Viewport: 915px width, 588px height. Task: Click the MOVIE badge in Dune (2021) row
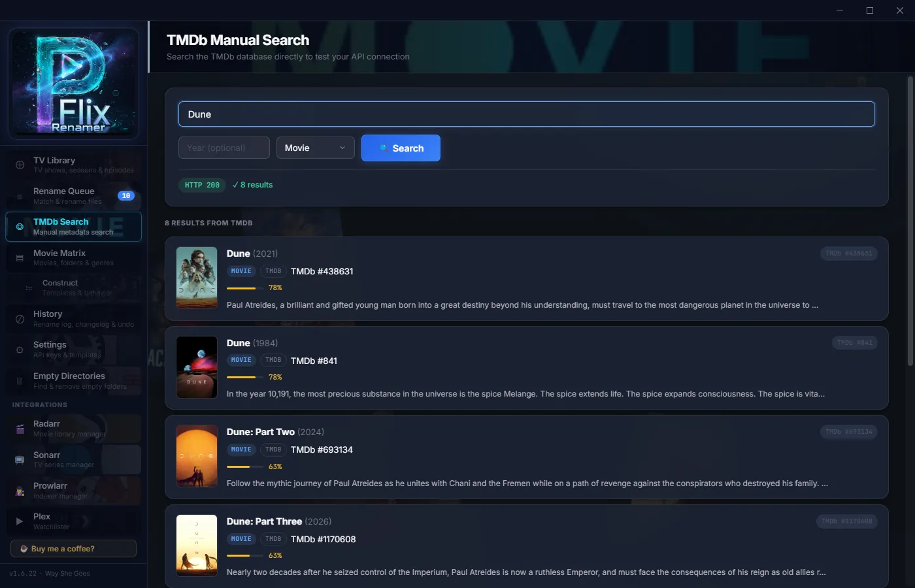coord(241,271)
